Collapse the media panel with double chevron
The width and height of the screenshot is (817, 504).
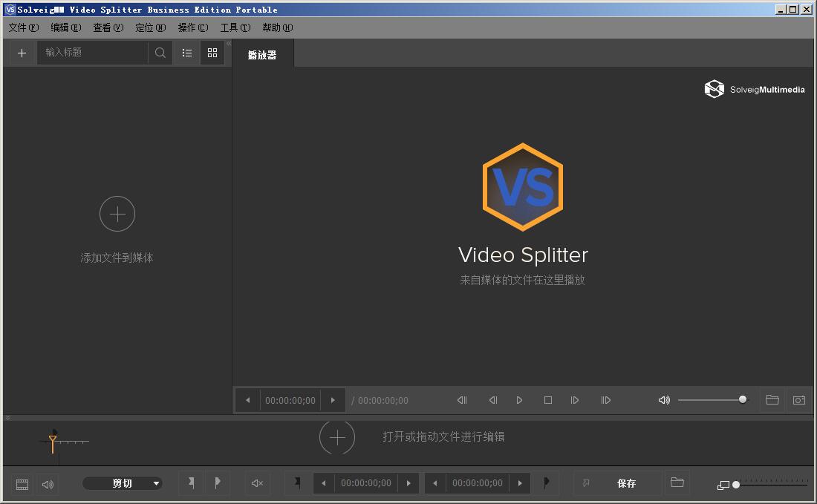tap(229, 43)
